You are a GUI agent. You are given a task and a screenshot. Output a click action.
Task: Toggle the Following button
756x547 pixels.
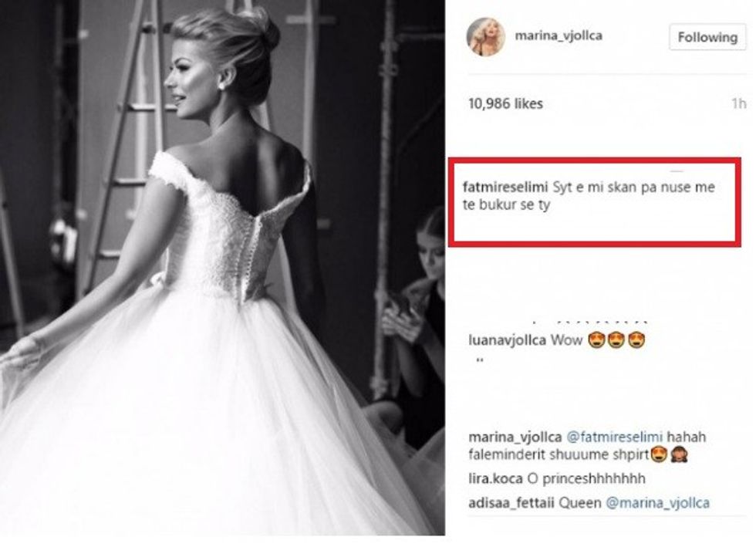[707, 37]
